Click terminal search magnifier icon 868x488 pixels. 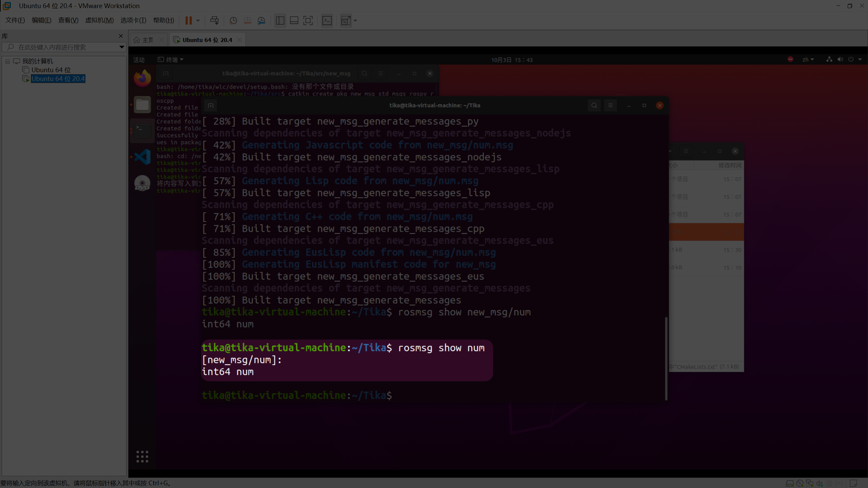[x=594, y=105]
